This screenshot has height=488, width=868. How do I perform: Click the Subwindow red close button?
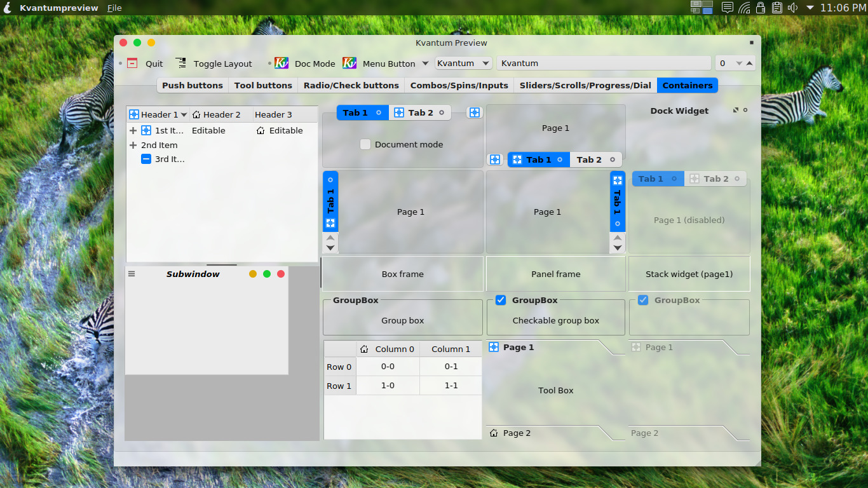click(x=281, y=274)
